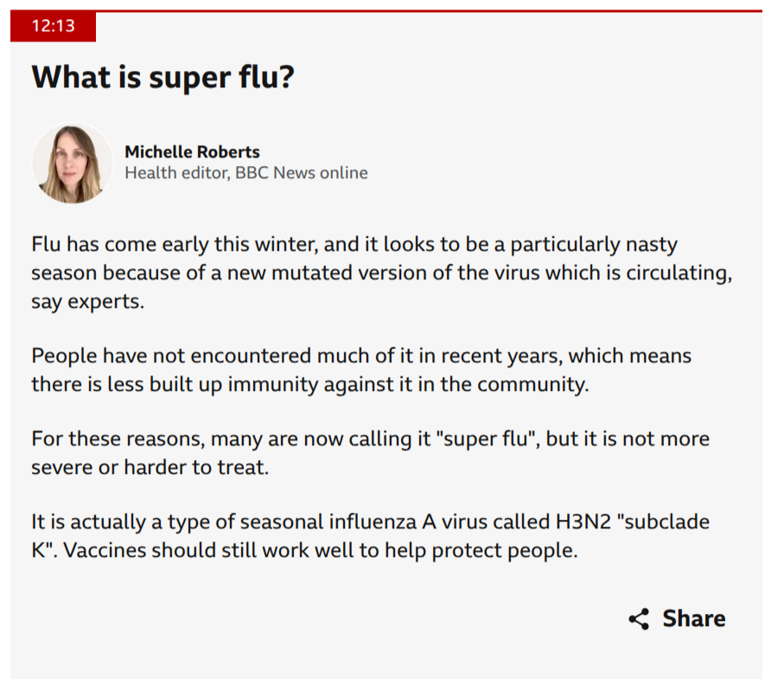Click the share icon
This screenshot has height=691, width=784.
click(639, 619)
